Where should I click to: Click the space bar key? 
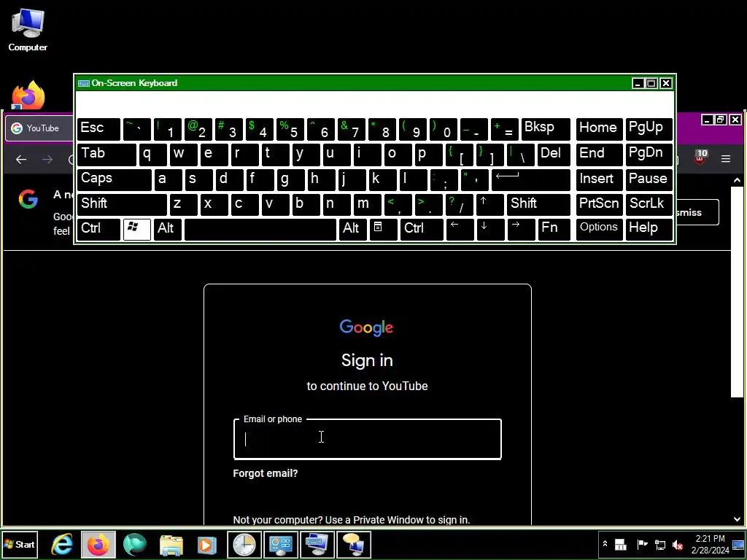tap(260, 229)
